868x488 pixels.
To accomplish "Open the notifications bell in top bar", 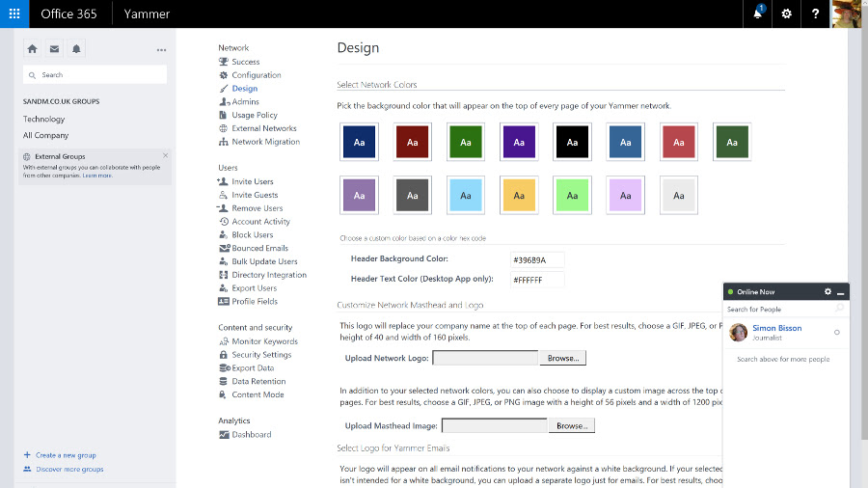I will pos(757,14).
